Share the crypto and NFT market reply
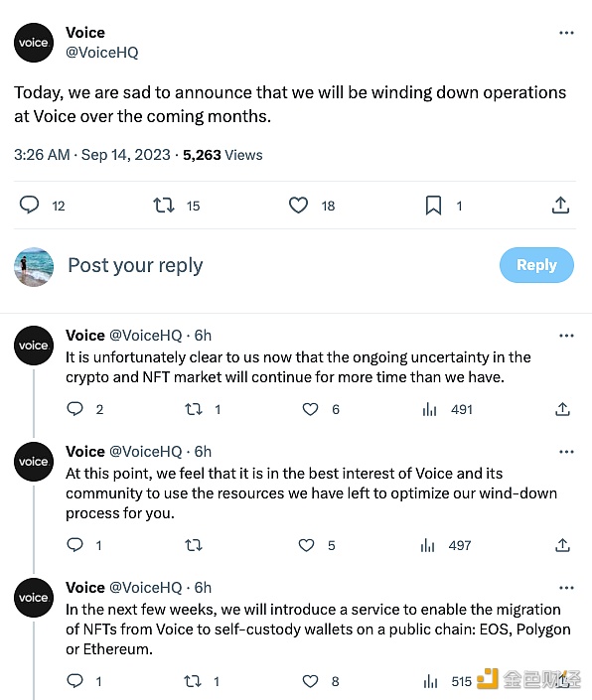The width and height of the screenshot is (592, 700). (562, 409)
